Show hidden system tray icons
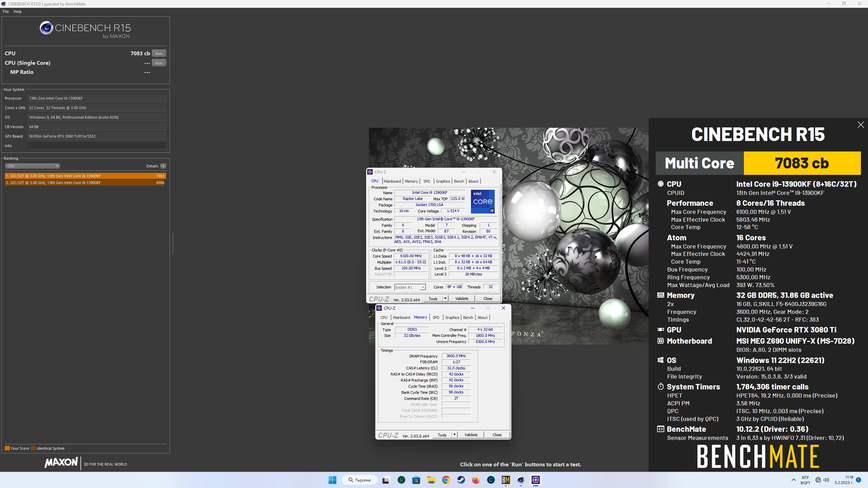Screen dimensions: 868x488 (x=793, y=480)
